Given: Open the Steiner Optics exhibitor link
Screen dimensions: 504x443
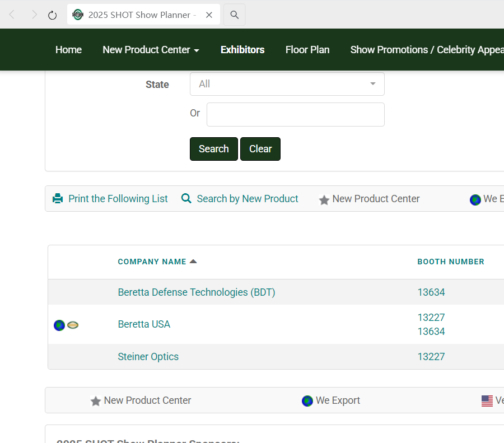Looking at the screenshot, I should (x=148, y=357).
